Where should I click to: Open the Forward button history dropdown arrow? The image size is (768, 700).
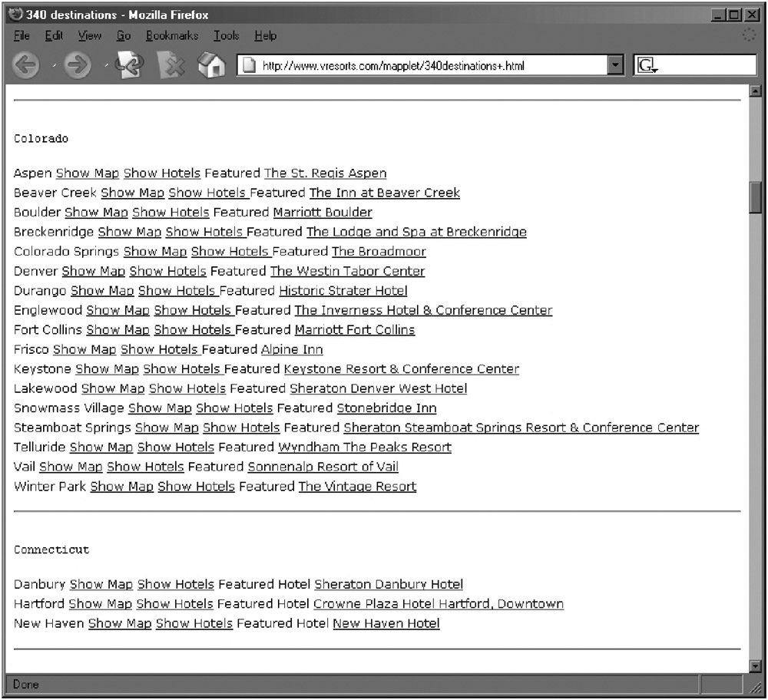[x=106, y=65]
